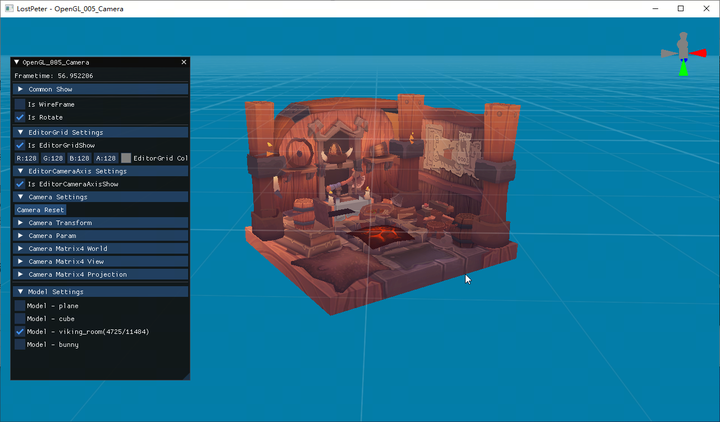
Task: Click the B:128 color field
Action: [79, 158]
